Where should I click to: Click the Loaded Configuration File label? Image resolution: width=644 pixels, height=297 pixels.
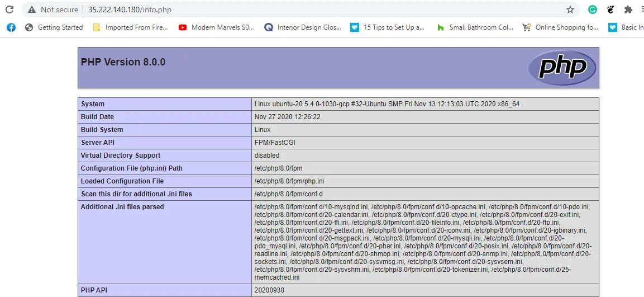click(122, 181)
